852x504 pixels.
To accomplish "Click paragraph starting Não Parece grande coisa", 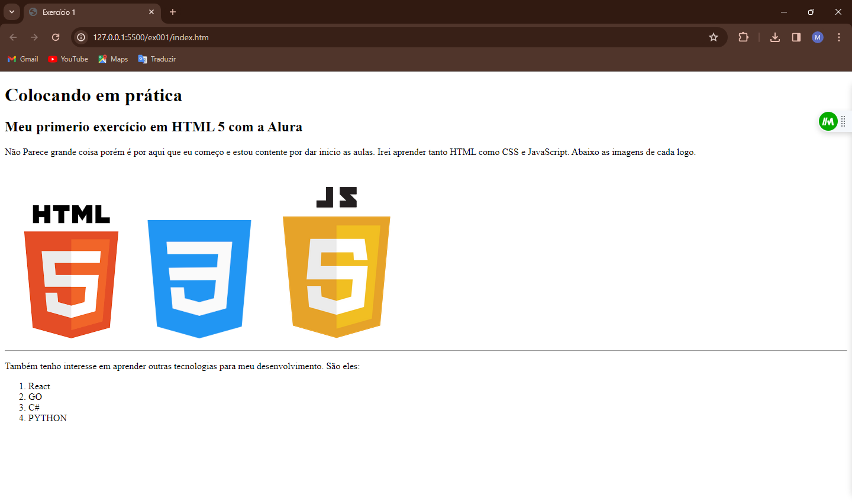I will [350, 152].
